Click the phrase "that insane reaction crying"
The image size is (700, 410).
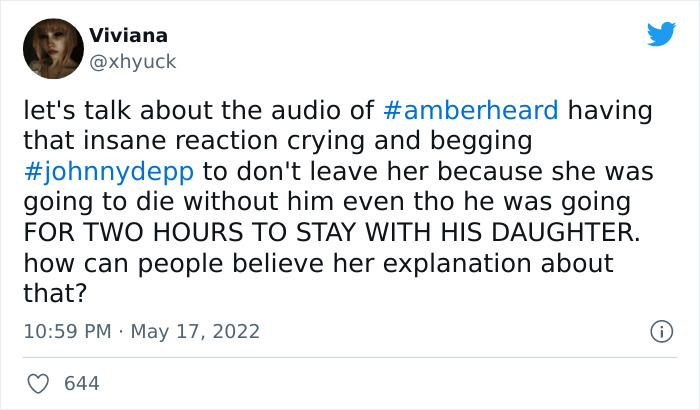(x=194, y=141)
